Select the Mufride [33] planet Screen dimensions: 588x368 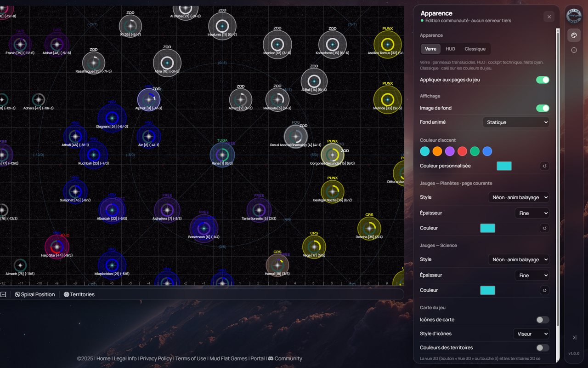tap(388, 100)
